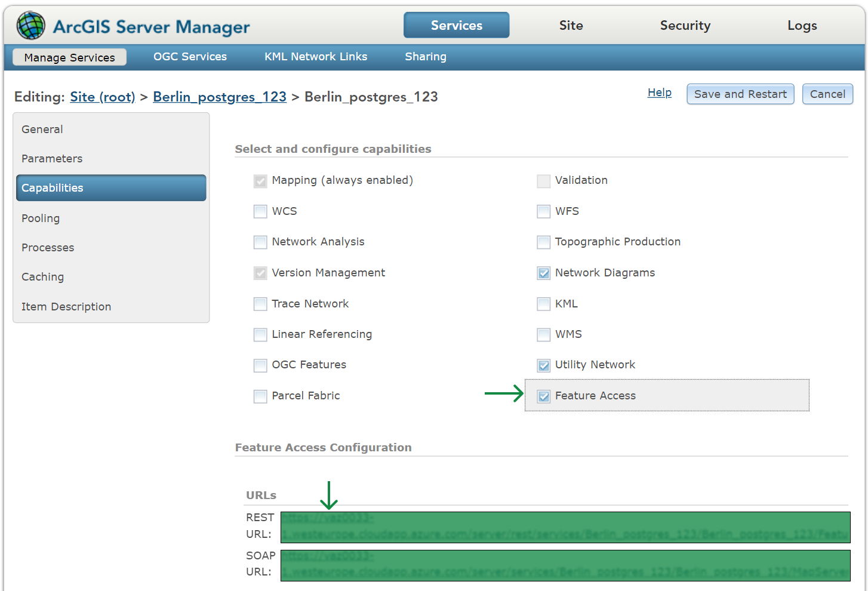Open the SOAP URL link
This screenshot has width=868, height=591.
point(565,565)
